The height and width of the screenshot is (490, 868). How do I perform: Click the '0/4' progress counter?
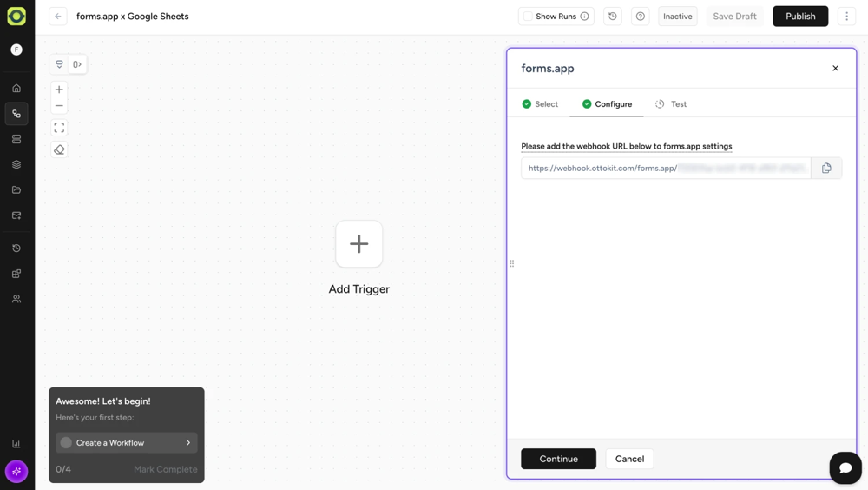pyautogui.click(x=63, y=469)
